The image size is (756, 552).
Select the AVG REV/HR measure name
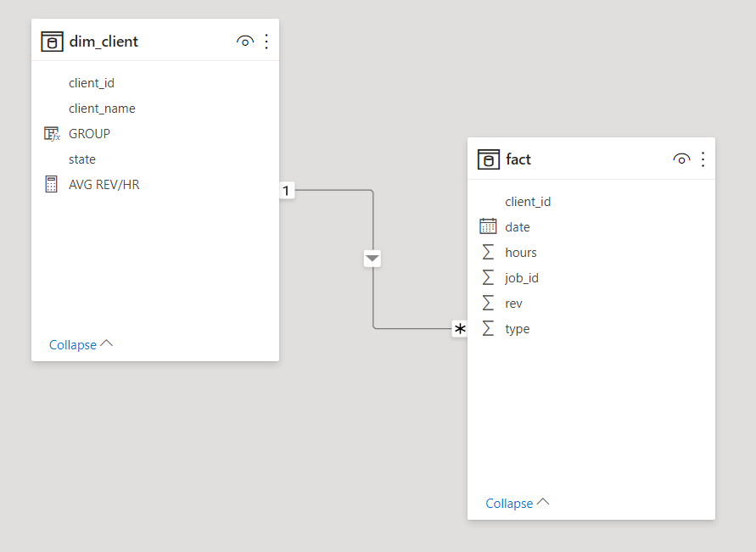click(104, 185)
